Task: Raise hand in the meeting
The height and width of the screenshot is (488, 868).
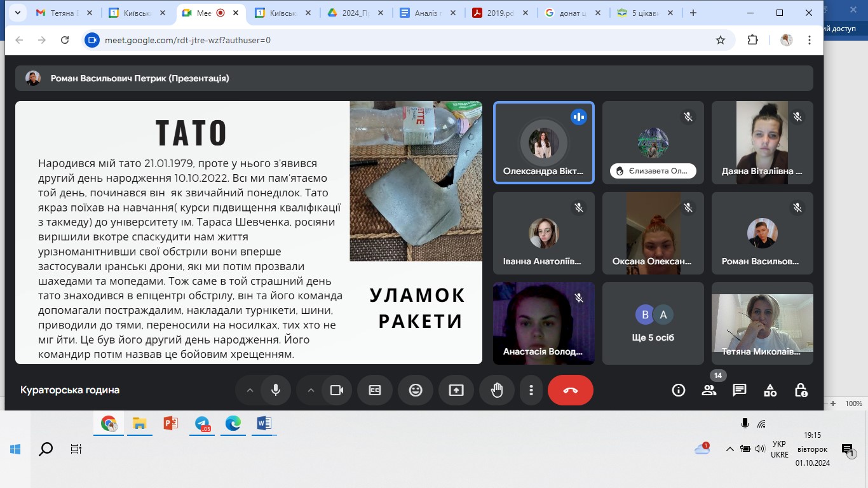Action: [497, 390]
